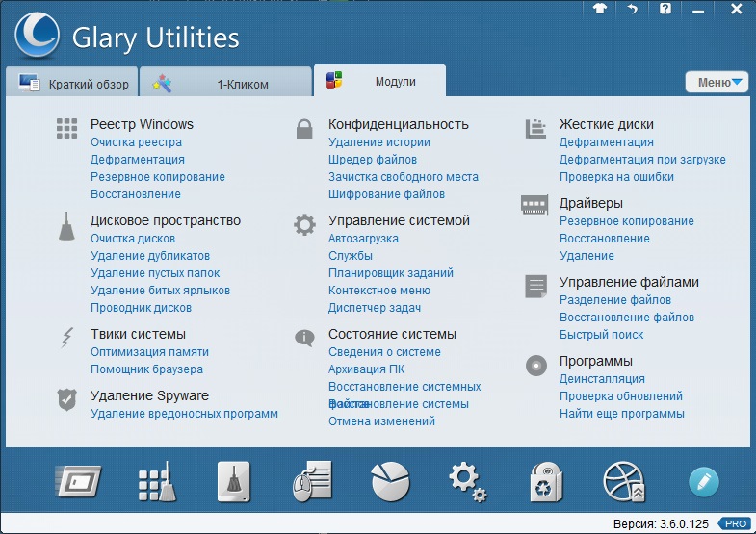The height and width of the screenshot is (534, 756).
Task: Click the Деинсталляция link under Программы
Action: point(602,379)
